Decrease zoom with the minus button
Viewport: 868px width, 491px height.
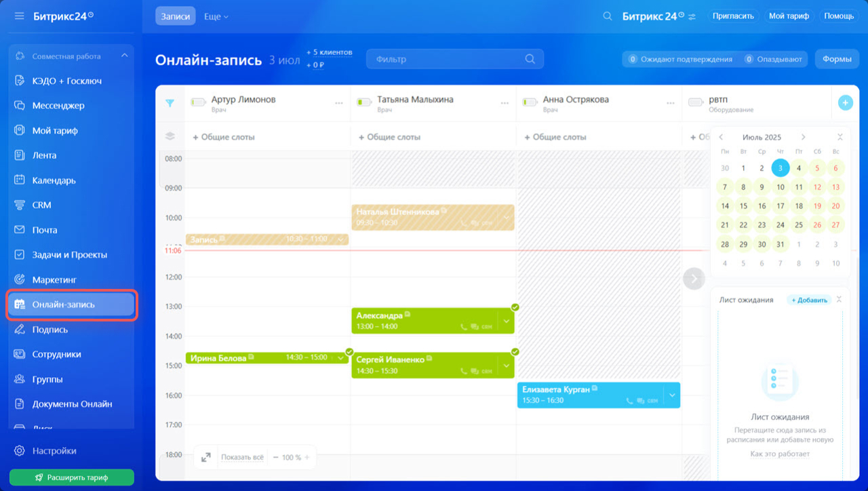pos(276,458)
